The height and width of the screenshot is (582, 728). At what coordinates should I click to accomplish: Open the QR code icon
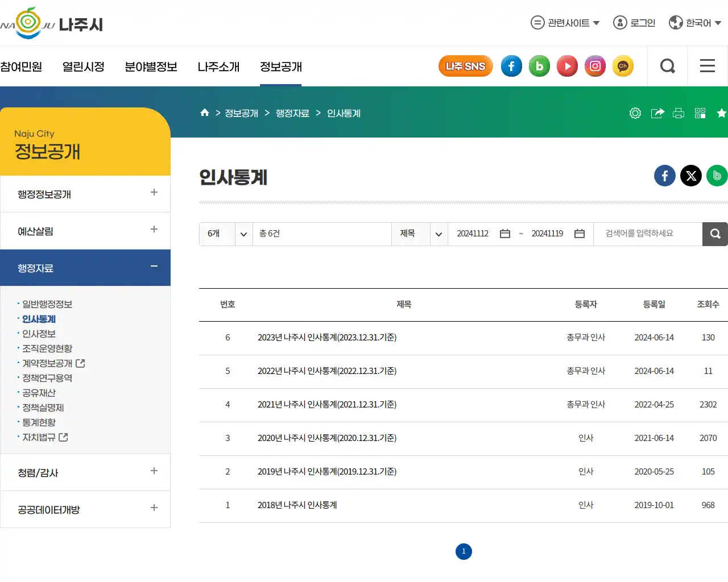click(x=700, y=113)
